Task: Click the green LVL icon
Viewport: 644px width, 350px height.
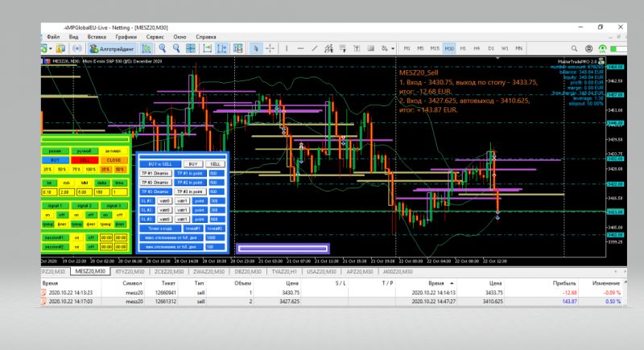Action: (x=602, y=49)
